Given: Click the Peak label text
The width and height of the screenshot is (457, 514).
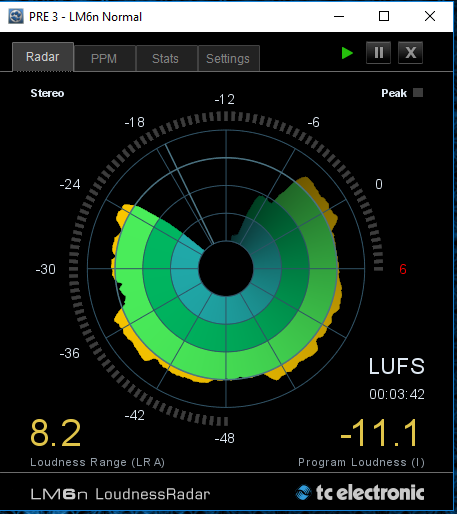Looking at the screenshot, I should [394, 93].
